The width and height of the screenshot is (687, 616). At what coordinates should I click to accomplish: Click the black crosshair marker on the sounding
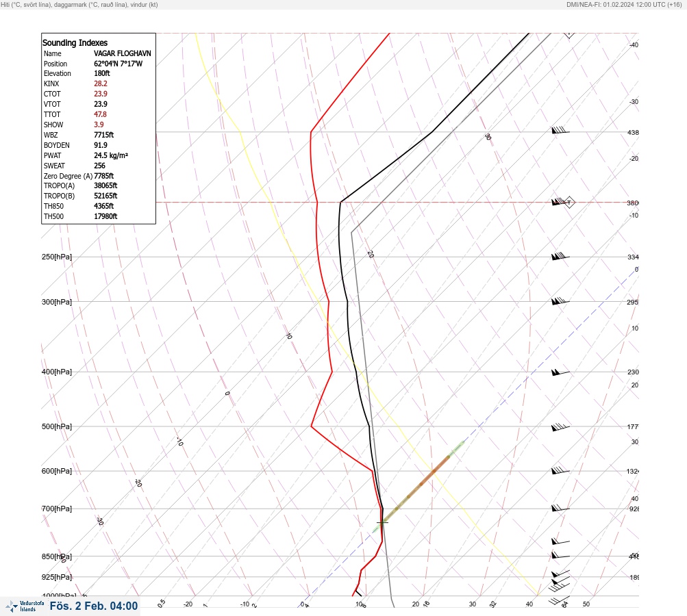coord(382,522)
